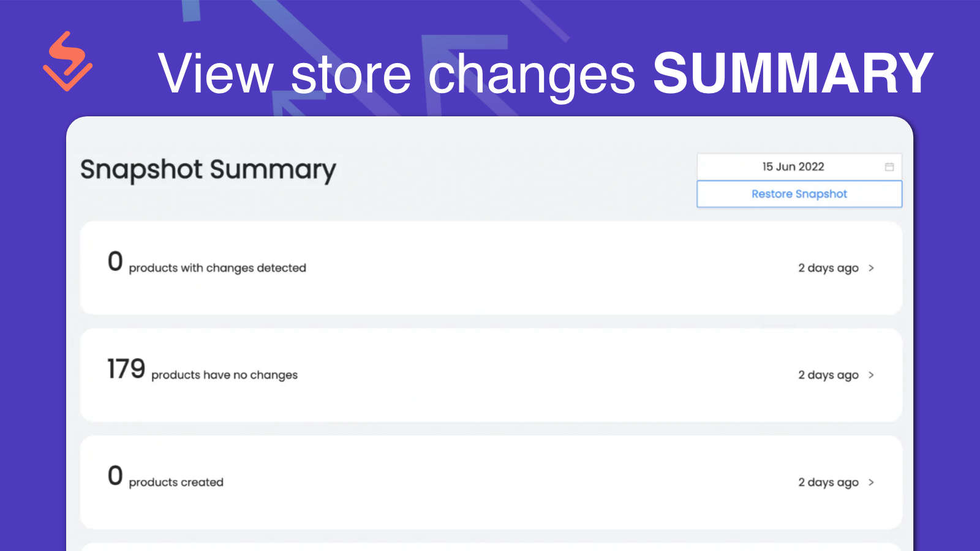Click '2 days ago' on no changes row
This screenshot has height=551, width=980.
[827, 375]
